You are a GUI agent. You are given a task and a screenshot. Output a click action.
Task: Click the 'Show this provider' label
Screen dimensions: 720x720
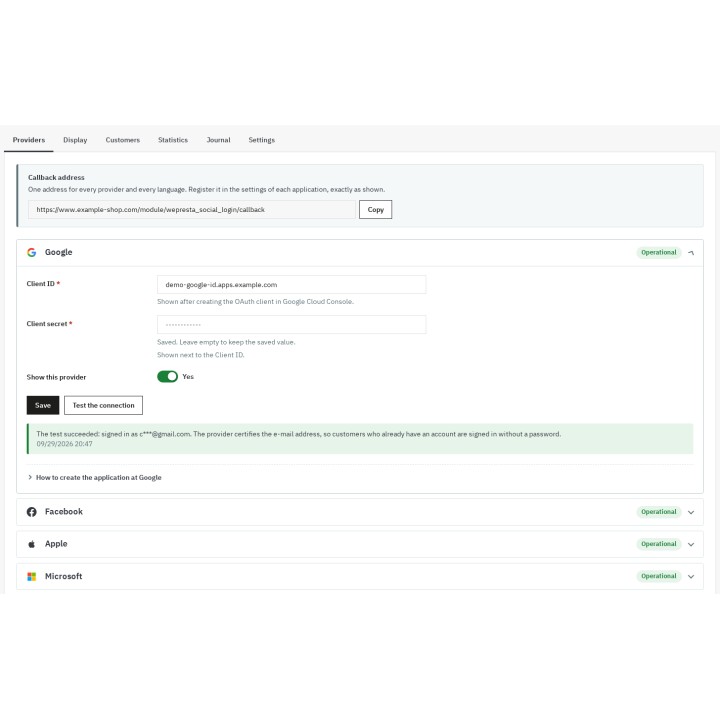point(56,377)
